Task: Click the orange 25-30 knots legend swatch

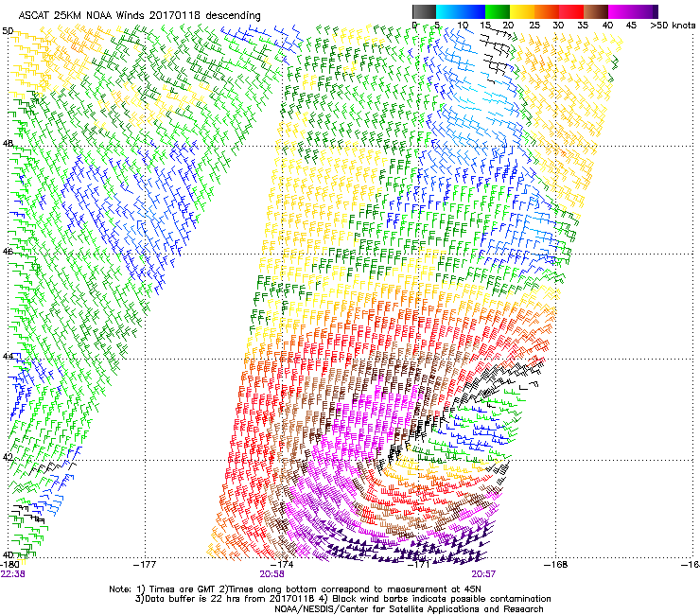Action: click(x=547, y=11)
